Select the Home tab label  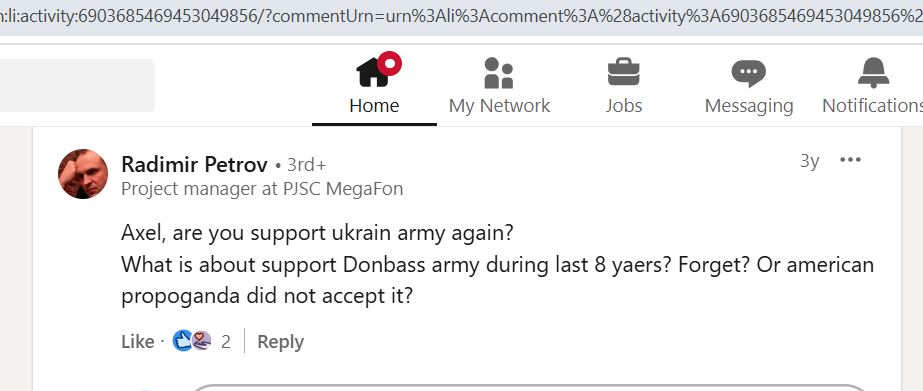point(374,106)
